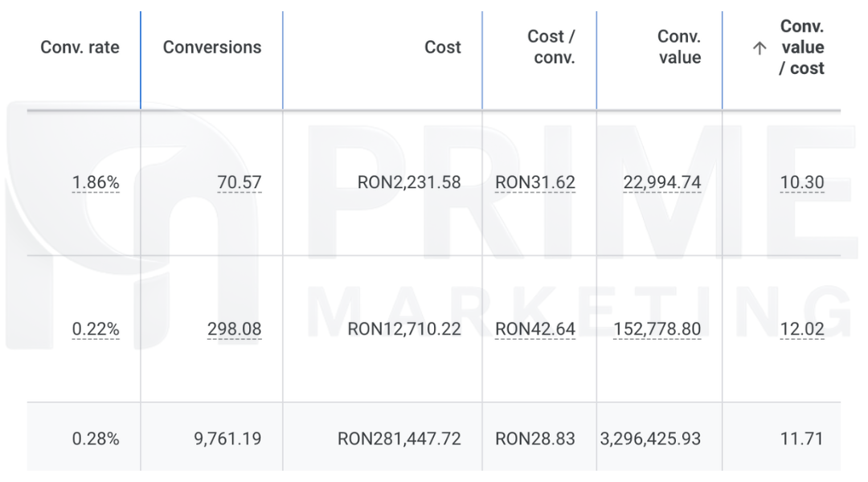Click the 10.30 value per cost figure

pyautogui.click(x=801, y=182)
